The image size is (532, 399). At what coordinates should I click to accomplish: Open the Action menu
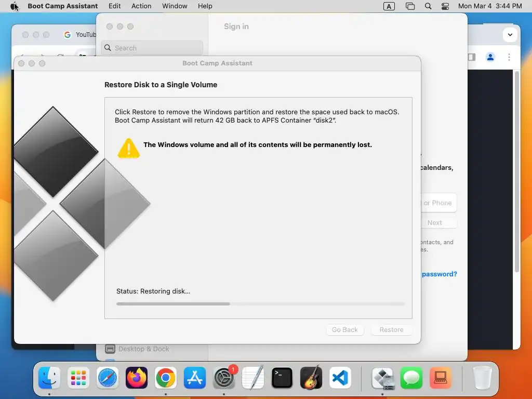click(x=141, y=6)
